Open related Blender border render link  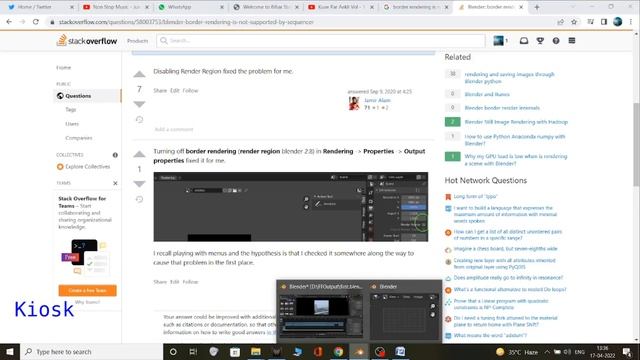(502, 108)
